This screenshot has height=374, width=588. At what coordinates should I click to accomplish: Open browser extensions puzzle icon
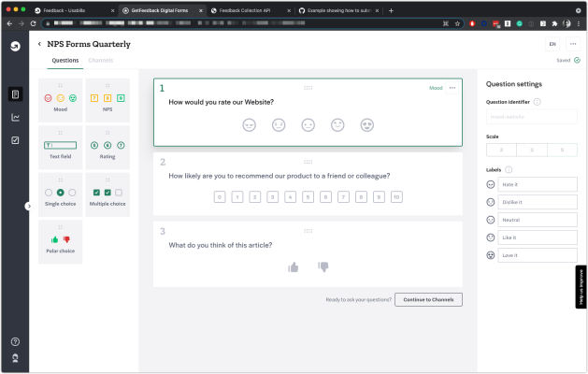(554, 23)
